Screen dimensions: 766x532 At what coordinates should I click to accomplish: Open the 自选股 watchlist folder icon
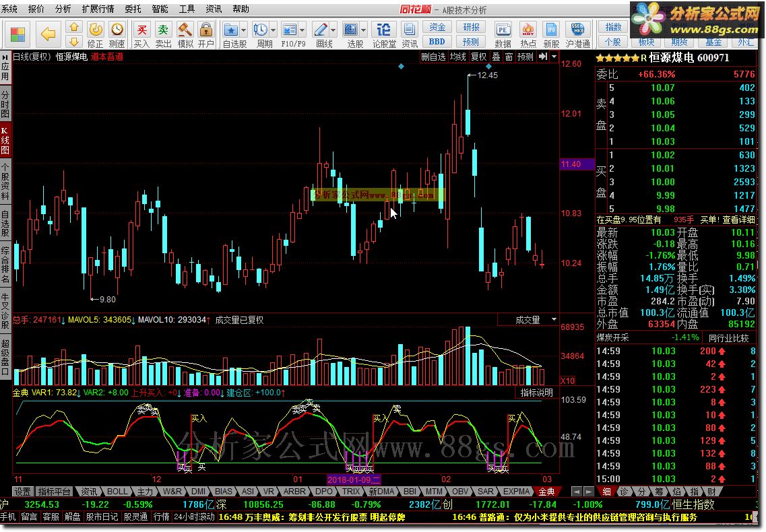point(231,30)
